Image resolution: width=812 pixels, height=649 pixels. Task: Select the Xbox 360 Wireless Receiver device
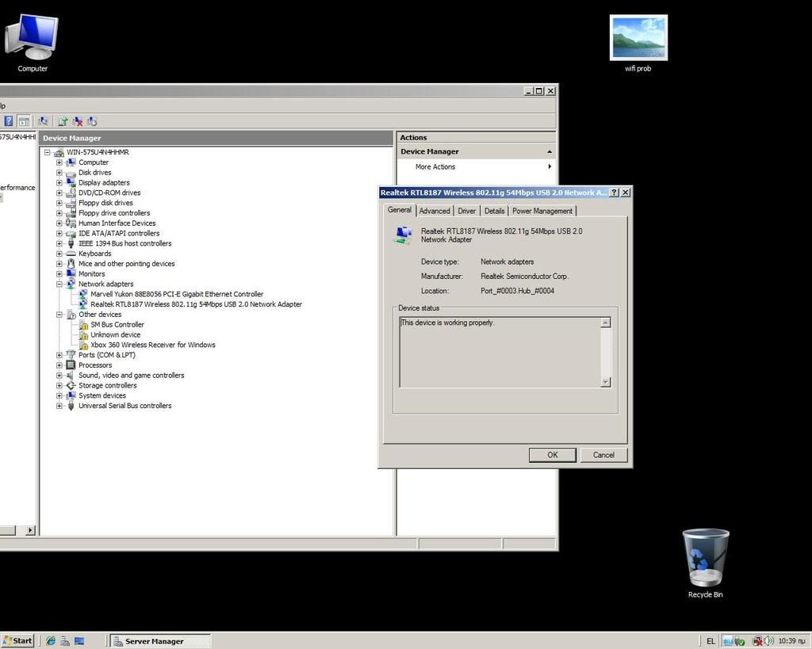tap(152, 345)
